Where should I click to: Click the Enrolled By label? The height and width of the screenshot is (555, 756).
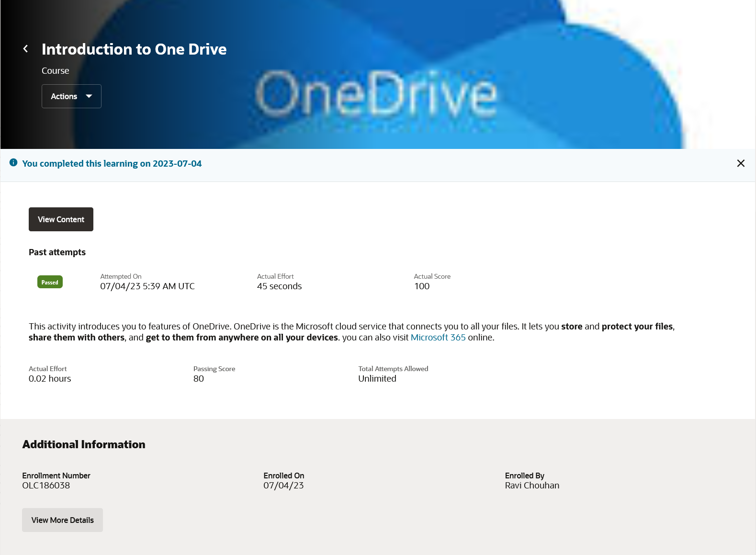click(525, 476)
